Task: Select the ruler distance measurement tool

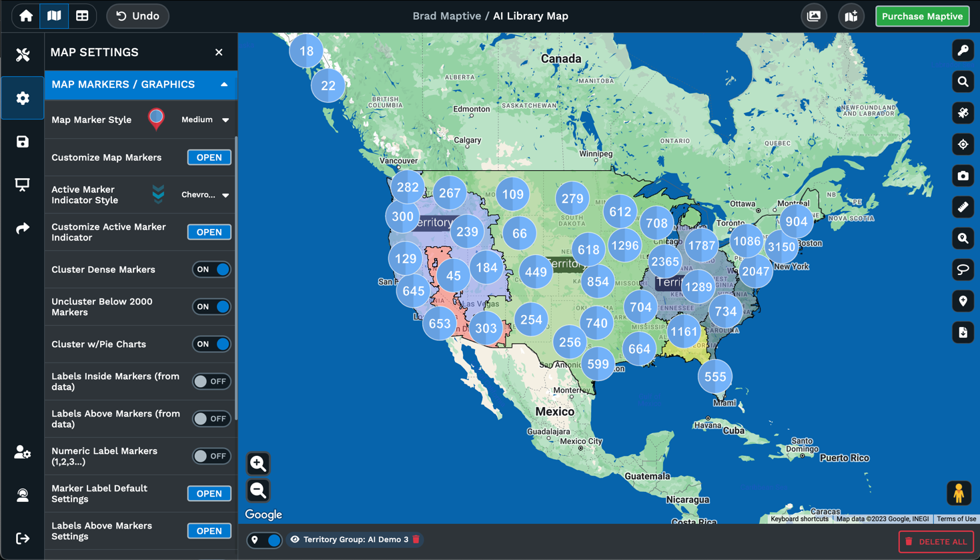Action: click(963, 208)
